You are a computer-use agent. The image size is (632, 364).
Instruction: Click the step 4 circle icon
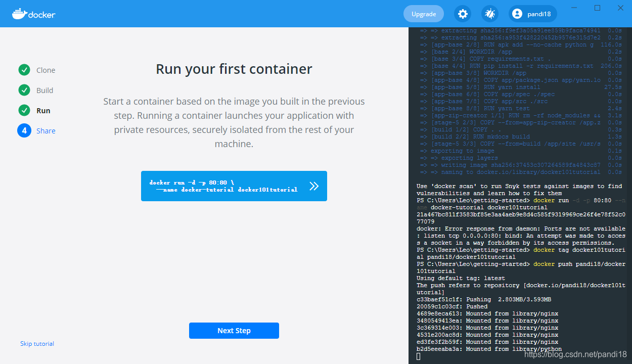pos(24,130)
